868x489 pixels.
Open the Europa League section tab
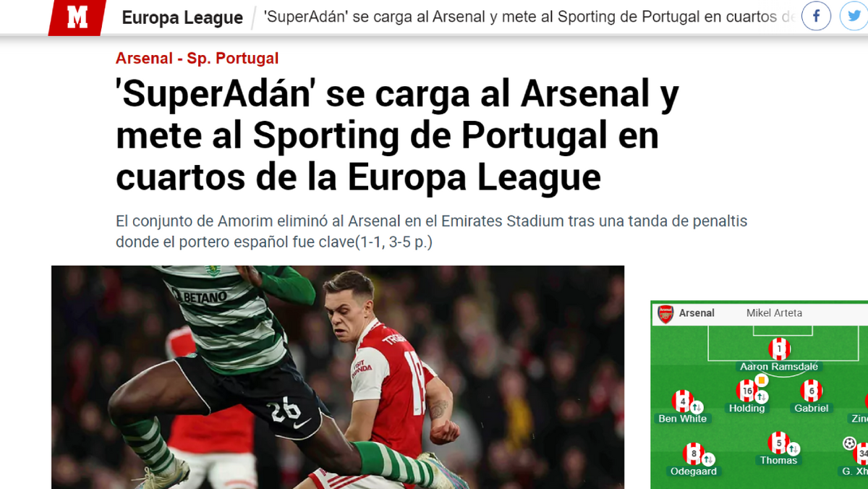point(182,17)
